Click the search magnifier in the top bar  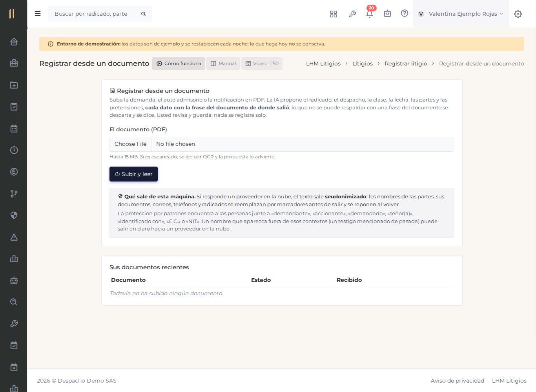point(144,14)
